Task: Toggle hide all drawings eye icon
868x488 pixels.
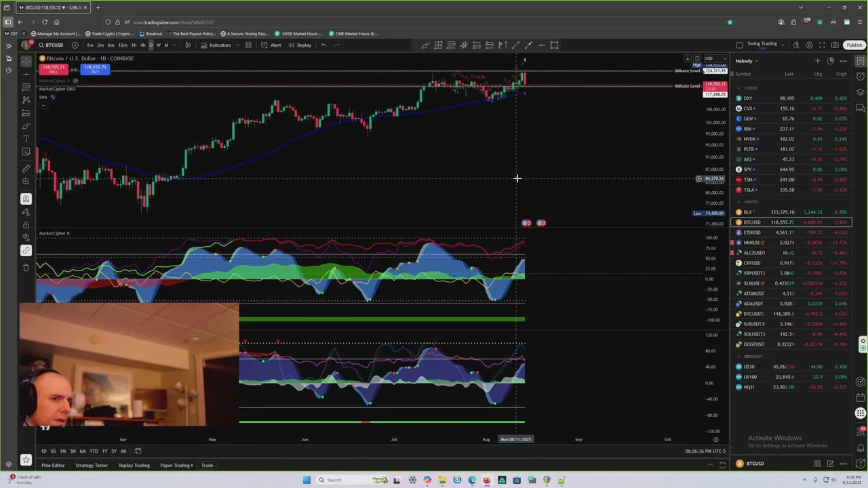Action: [26, 237]
